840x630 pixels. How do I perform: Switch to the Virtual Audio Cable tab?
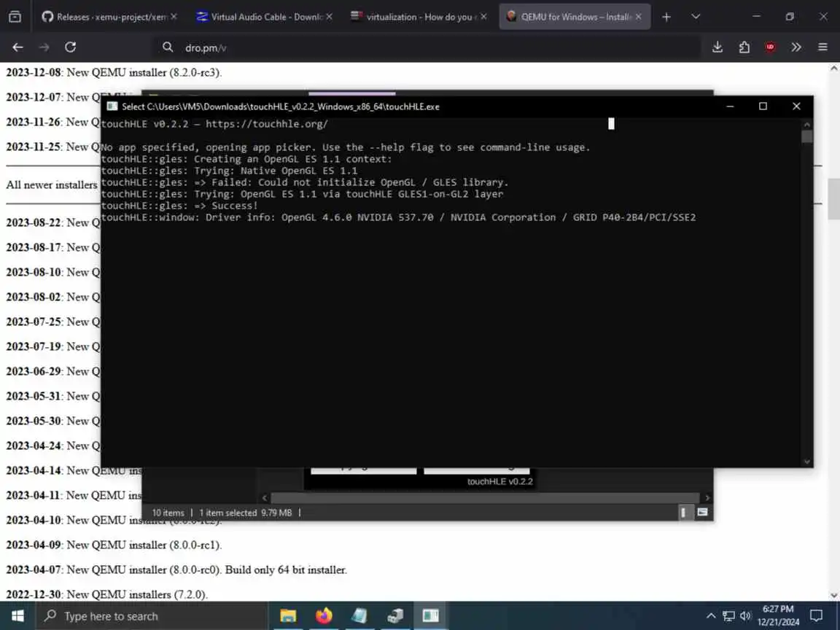[x=263, y=17]
